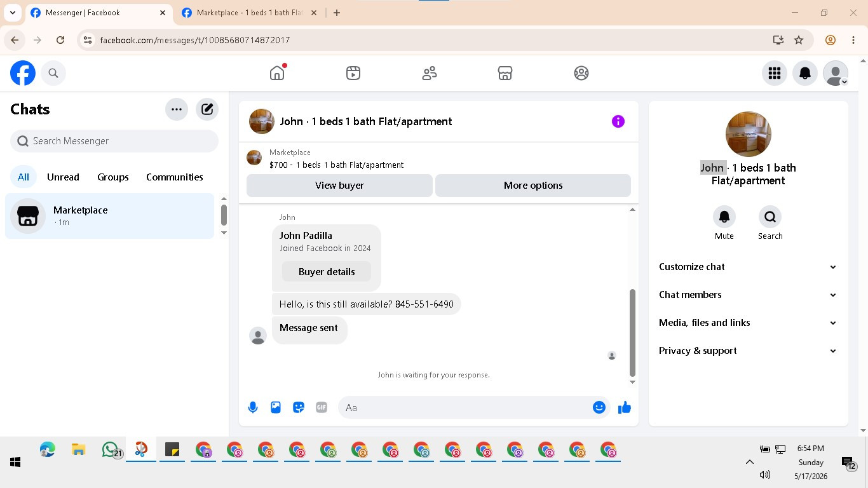Image resolution: width=868 pixels, height=488 pixels.
Task: Open the Marketplace chat in the list
Action: tap(110, 216)
